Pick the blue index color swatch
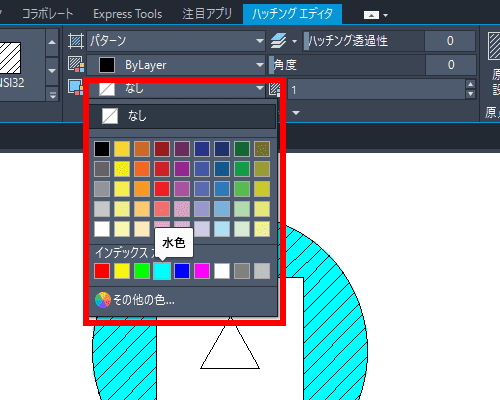This screenshot has height=400, width=500. (x=182, y=271)
